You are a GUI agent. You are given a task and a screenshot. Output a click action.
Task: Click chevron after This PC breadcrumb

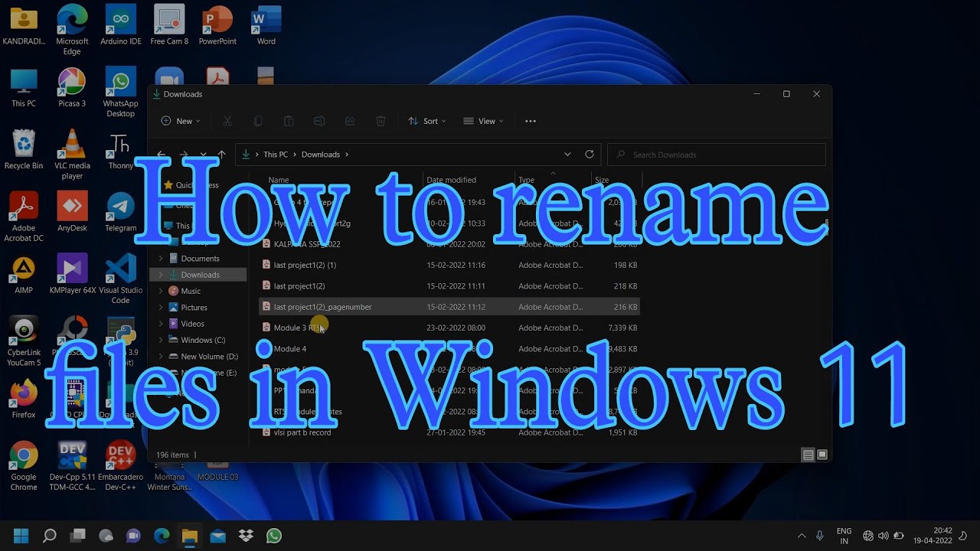coord(295,155)
